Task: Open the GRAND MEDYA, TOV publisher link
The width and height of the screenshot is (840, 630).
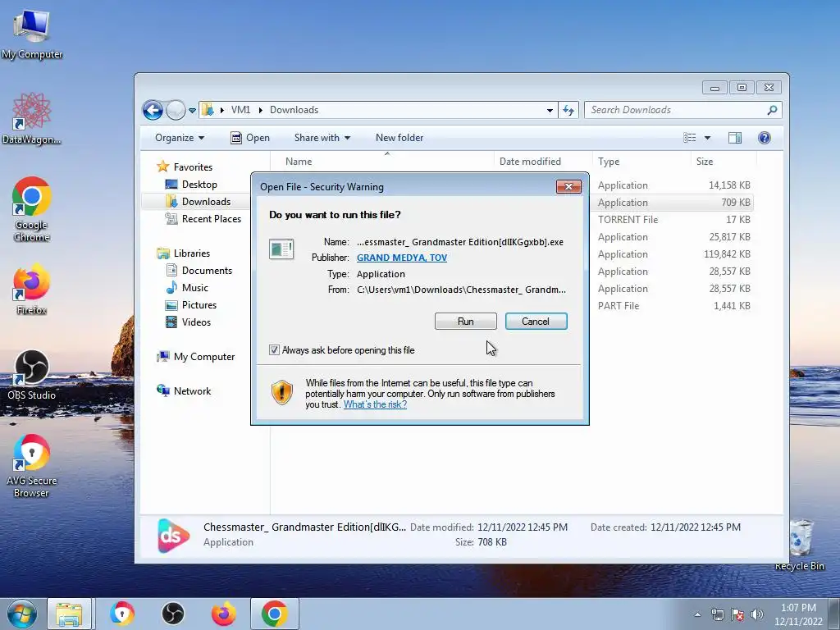Action: pos(402,258)
